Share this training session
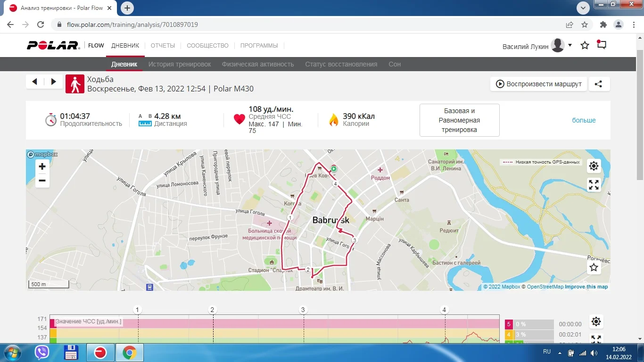The image size is (644, 362). point(598,84)
